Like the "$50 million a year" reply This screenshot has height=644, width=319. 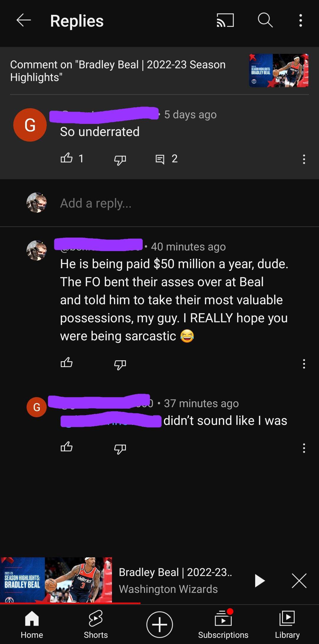[x=66, y=363]
